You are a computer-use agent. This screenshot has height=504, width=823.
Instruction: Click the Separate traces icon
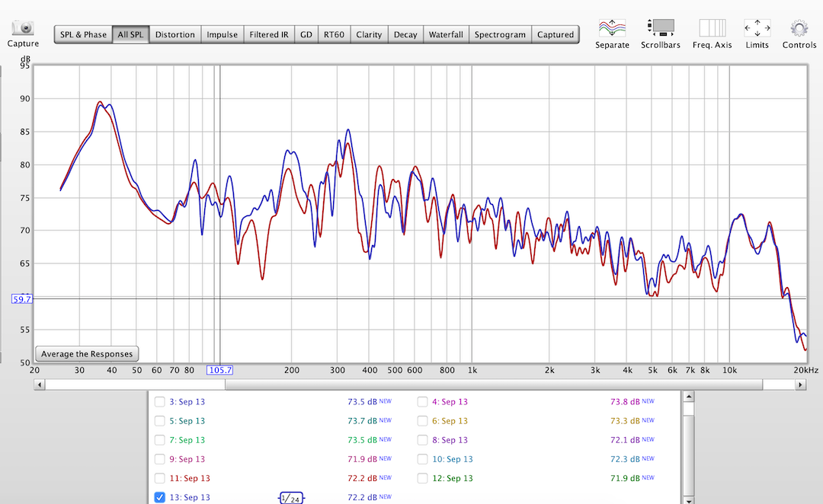coord(612,28)
